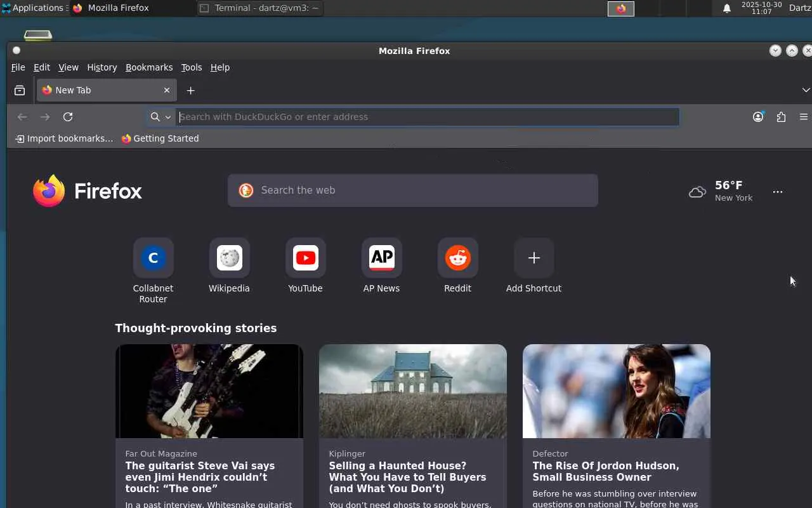Open the Edit menu
Viewport: 812px width, 508px height.
point(42,67)
